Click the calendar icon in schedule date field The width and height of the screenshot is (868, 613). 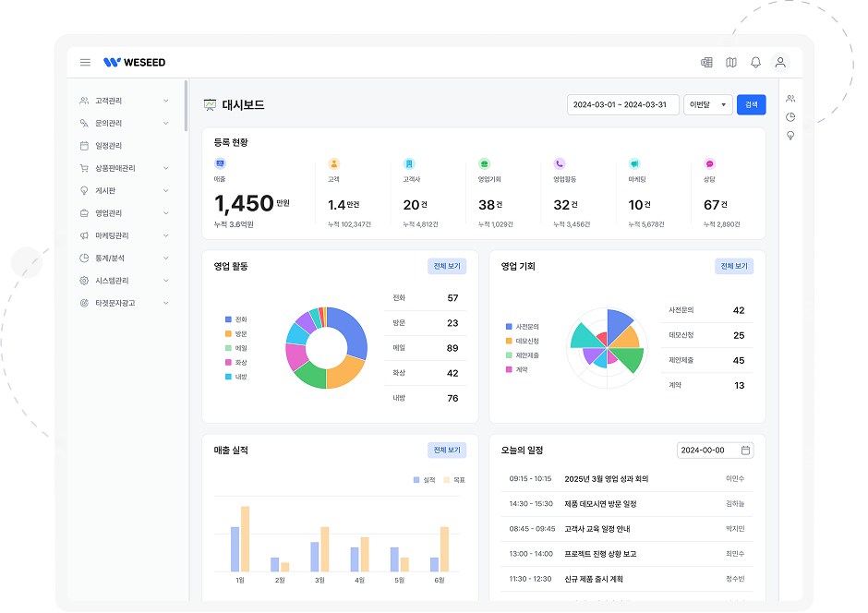745,451
